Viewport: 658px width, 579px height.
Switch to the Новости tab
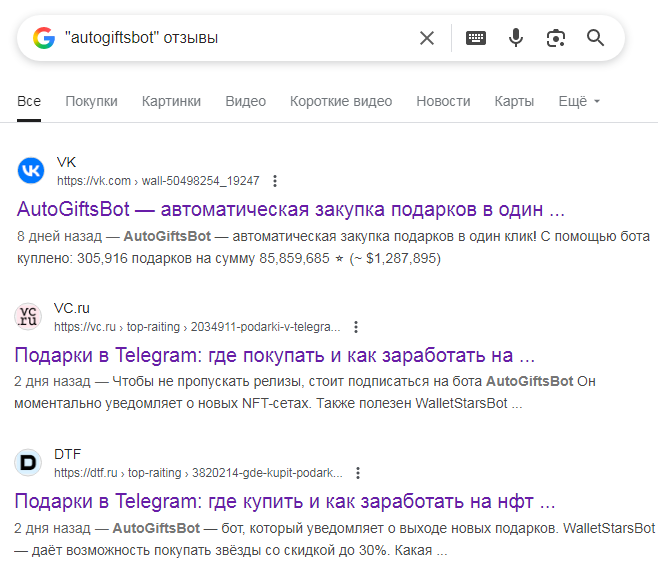[443, 101]
